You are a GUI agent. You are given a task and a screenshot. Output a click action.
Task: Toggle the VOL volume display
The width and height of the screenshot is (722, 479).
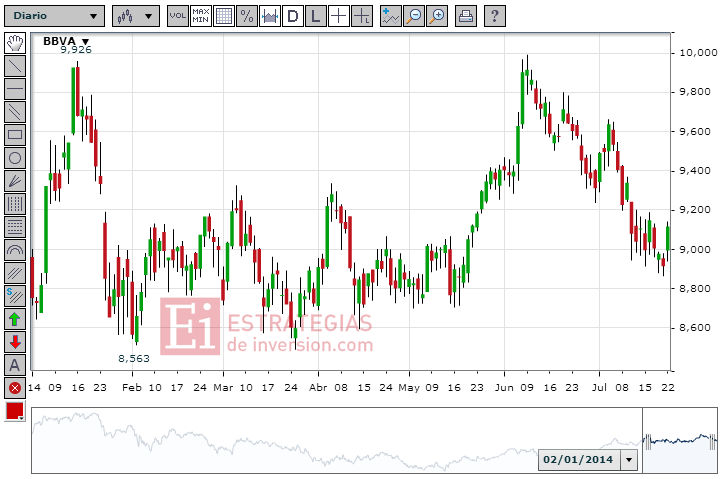coord(177,16)
